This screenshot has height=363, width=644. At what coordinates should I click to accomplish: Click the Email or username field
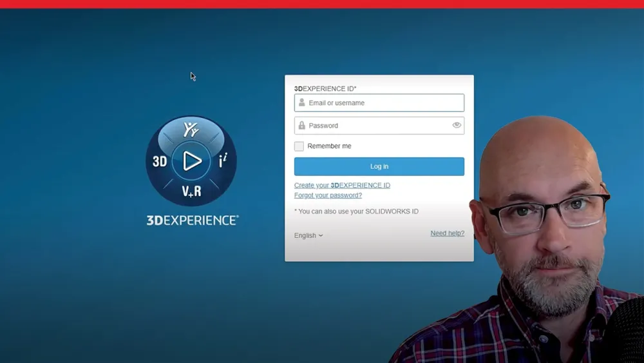(x=379, y=103)
